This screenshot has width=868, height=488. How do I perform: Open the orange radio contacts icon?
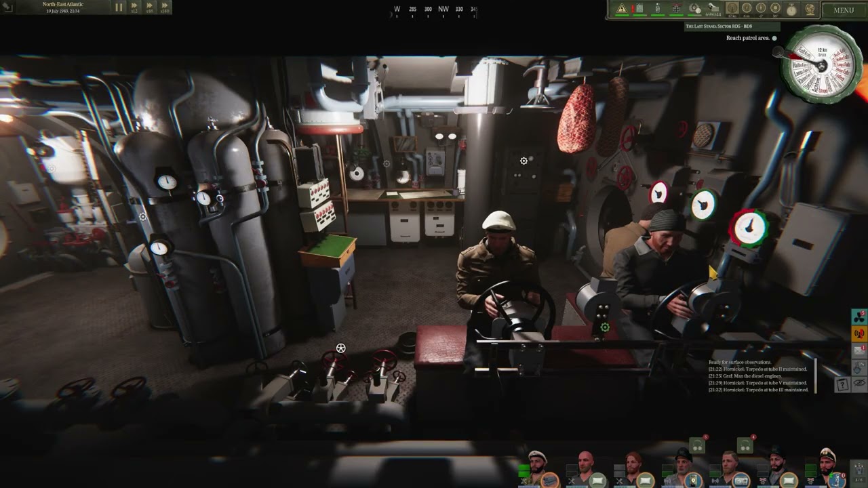tap(859, 333)
